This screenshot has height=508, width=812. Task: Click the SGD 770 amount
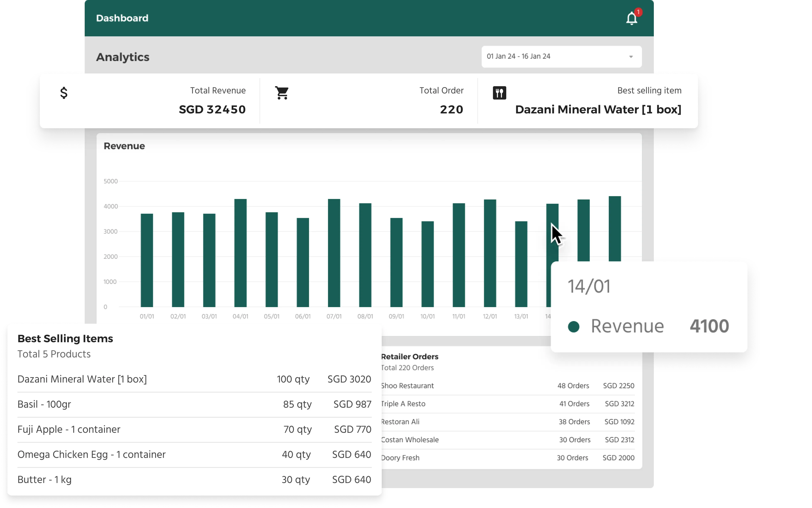(x=352, y=430)
